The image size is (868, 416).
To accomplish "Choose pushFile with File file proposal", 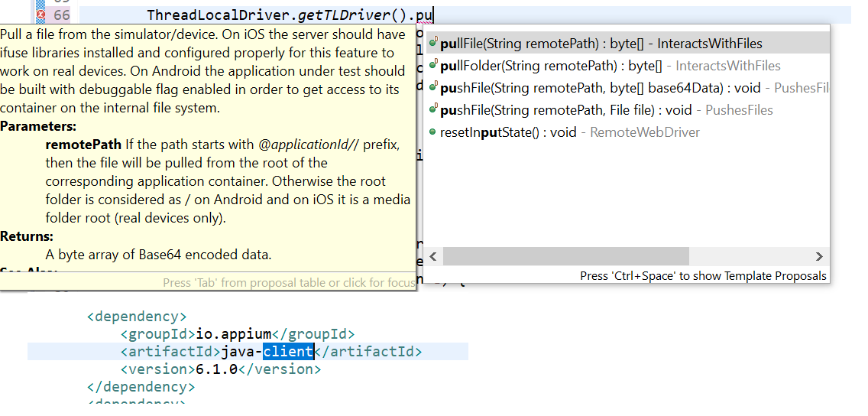I will pyautogui.click(x=628, y=109).
